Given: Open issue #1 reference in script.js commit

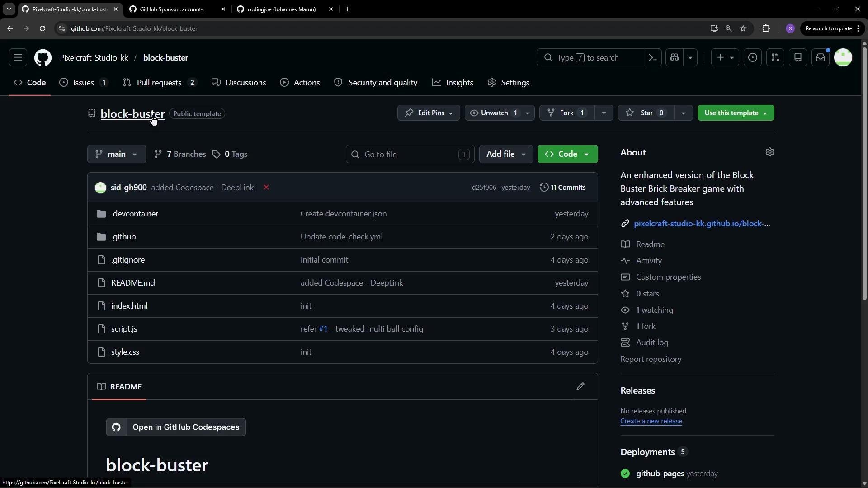Looking at the screenshot, I should [x=323, y=329].
